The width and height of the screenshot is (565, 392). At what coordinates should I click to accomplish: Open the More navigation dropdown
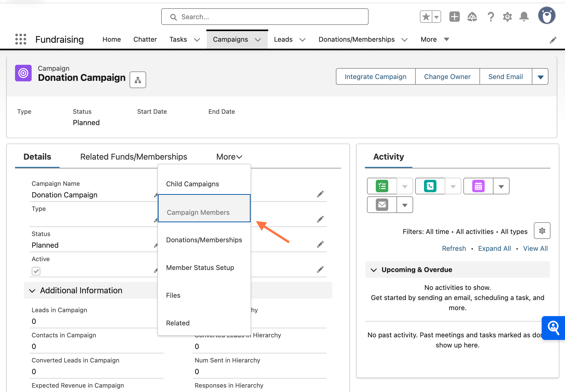pos(435,39)
